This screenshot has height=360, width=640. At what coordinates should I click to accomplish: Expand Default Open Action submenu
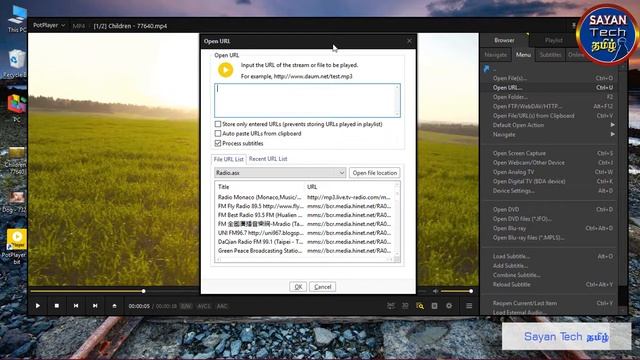point(612,125)
